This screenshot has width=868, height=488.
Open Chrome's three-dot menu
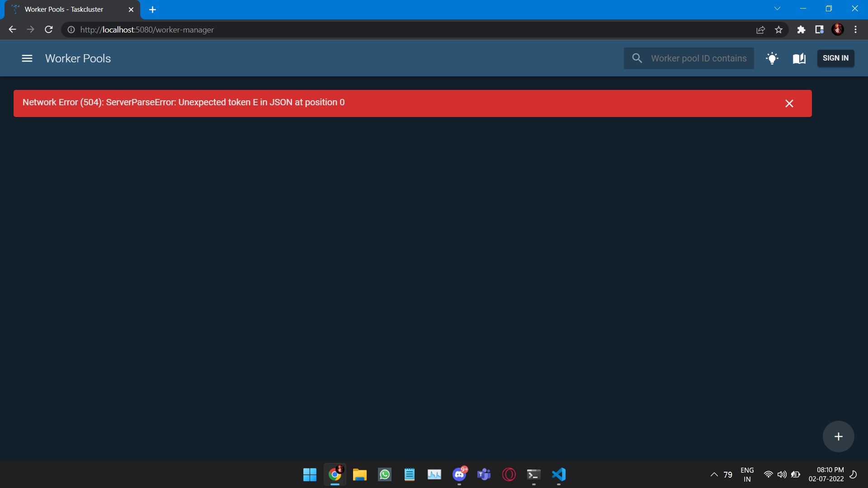tap(855, 29)
